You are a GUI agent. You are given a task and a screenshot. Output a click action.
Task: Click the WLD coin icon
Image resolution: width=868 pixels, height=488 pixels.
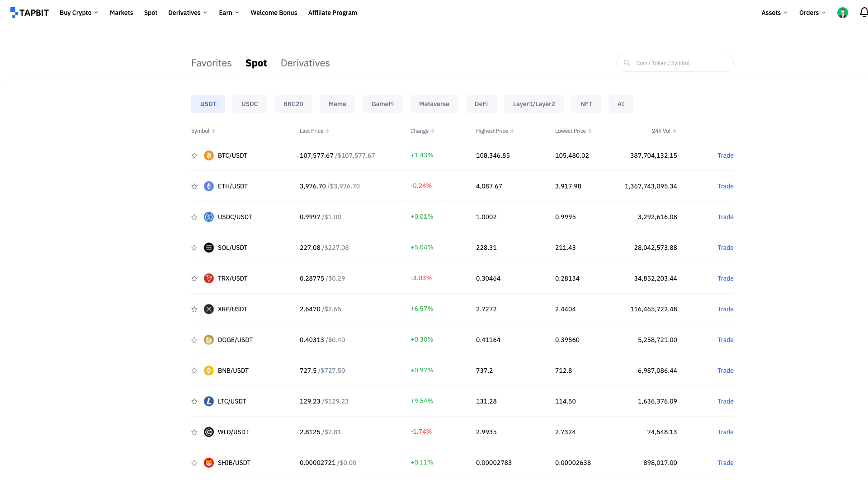click(x=208, y=432)
